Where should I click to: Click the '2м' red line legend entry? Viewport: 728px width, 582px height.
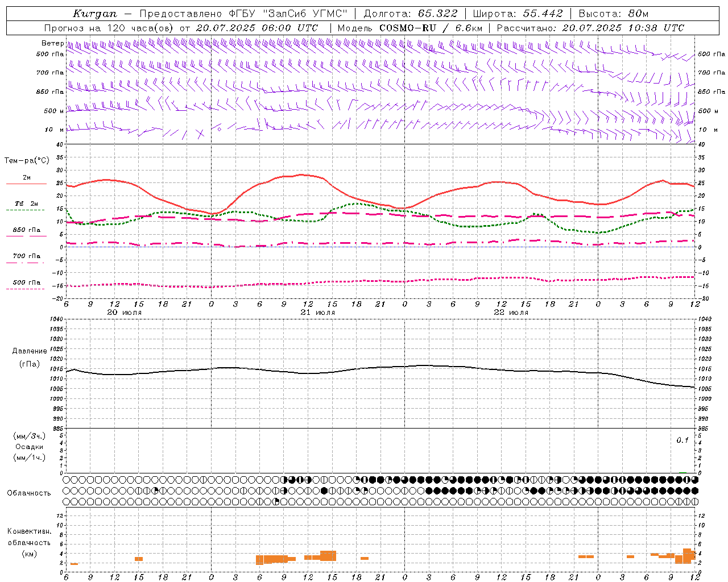[27, 178]
